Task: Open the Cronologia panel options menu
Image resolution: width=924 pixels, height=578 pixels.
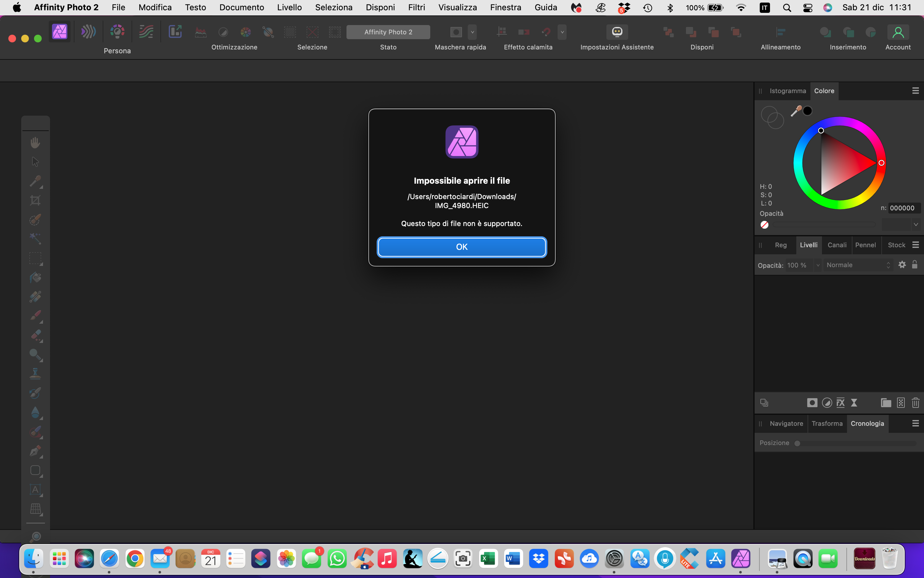Action: (915, 423)
